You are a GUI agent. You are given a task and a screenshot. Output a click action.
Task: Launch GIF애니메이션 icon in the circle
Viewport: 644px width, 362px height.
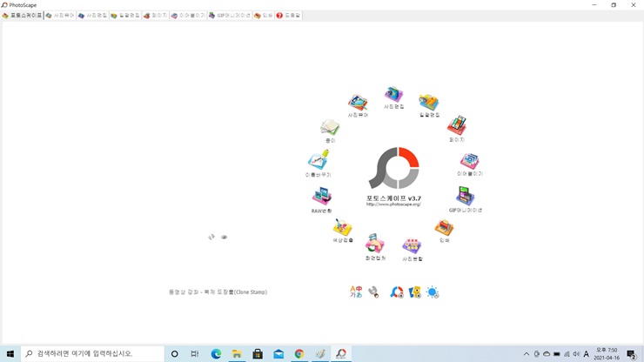466,199
